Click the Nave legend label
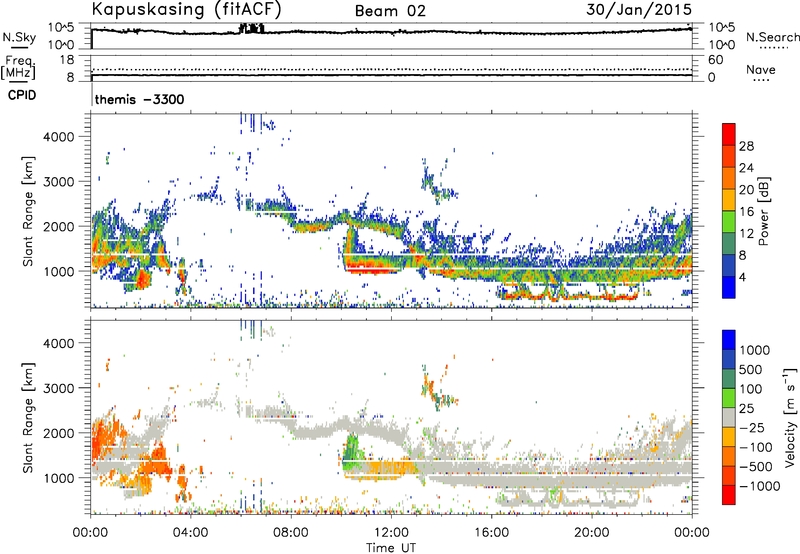Screen dimensions: 800x554 coord(760,70)
